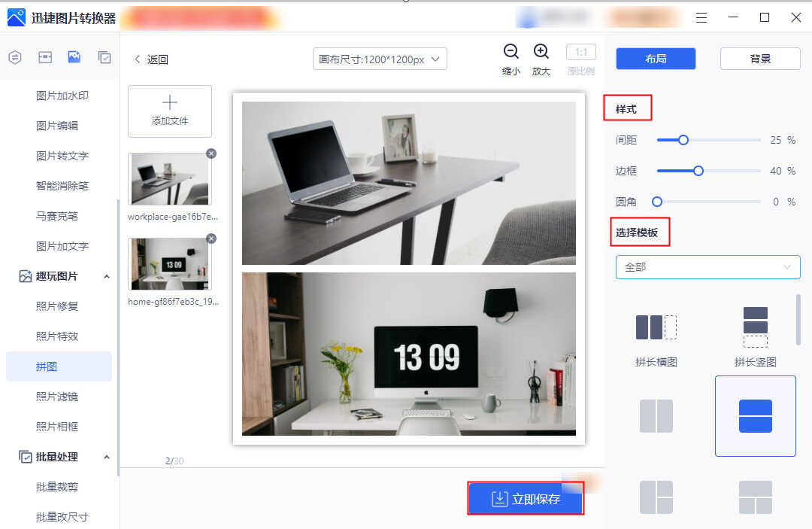812x529 pixels.
Task: Switch to the 背景 tab
Action: (x=760, y=59)
